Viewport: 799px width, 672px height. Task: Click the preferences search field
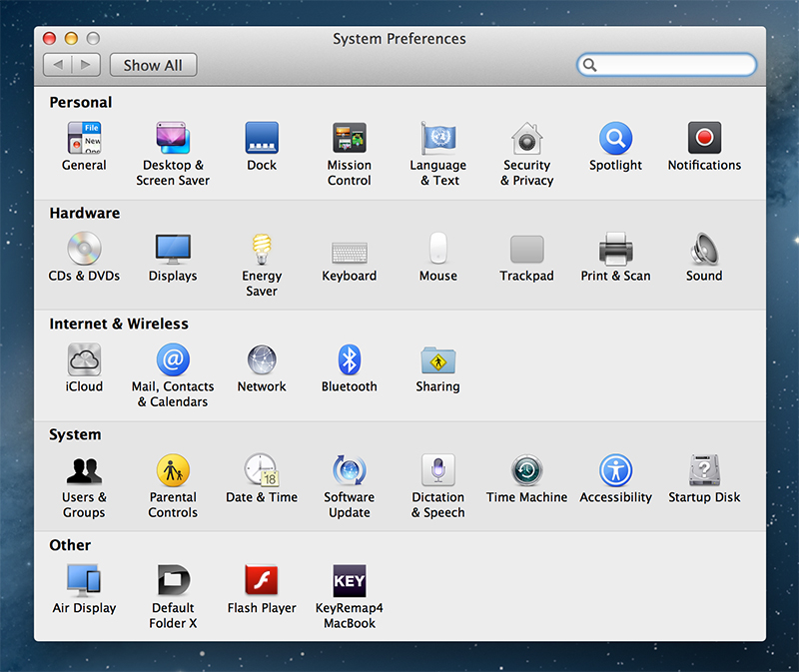coord(666,65)
